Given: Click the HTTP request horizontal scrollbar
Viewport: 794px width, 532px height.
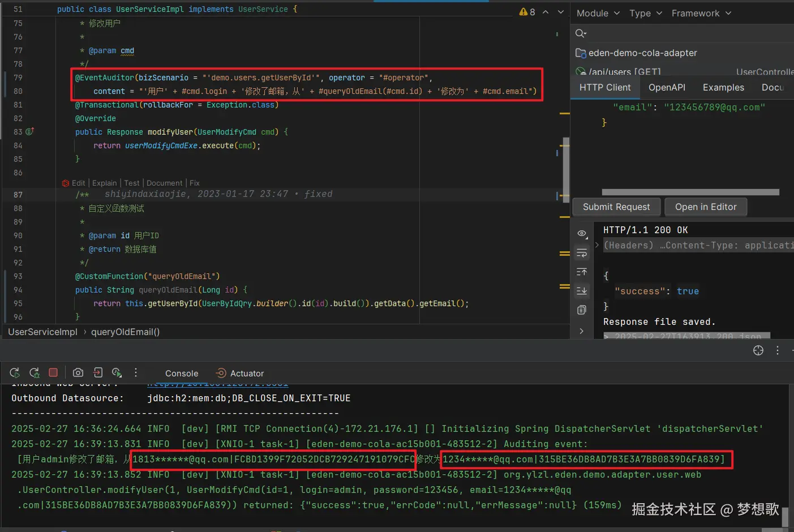Looking at the screenshot, I should [690, 192].
